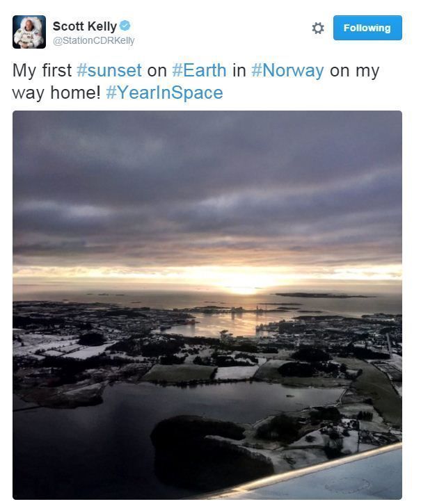Expand the aerial sunset photo
The width and height of the screenshot is (421, 504).
pos(207,304)
